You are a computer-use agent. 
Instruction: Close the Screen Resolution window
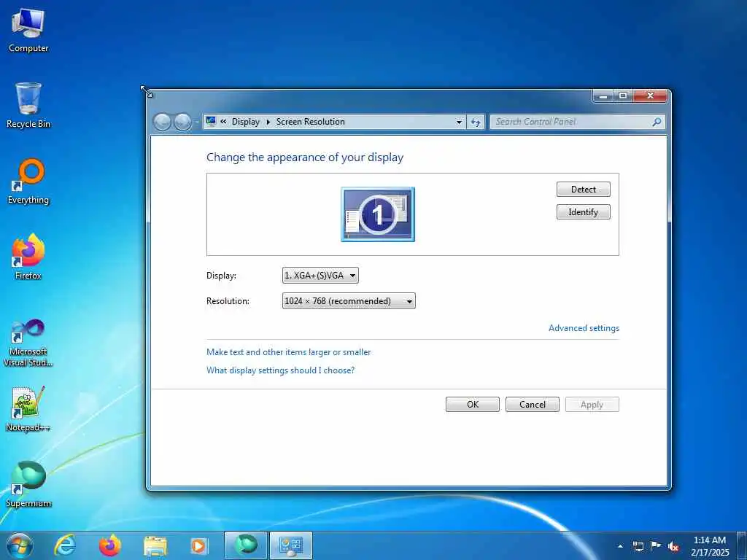point(650,96)
